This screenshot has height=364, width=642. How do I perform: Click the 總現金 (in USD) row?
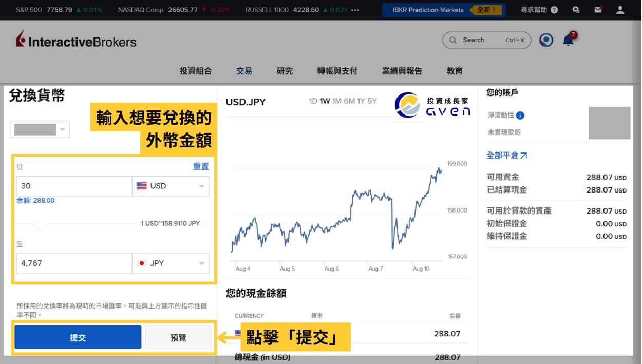tap(348, 357)
